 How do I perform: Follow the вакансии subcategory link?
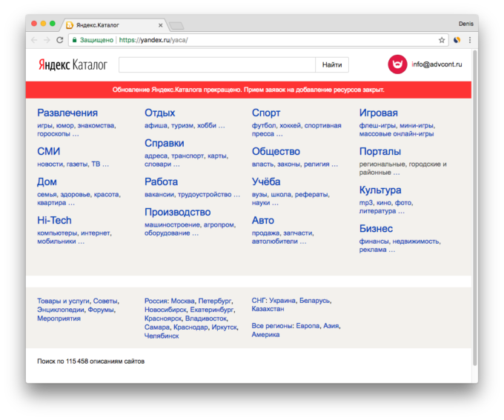click(159, 194)
